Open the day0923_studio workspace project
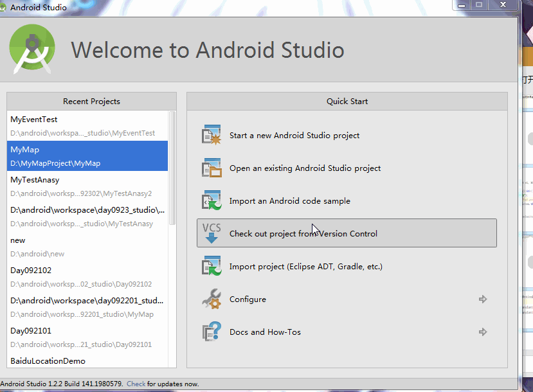Image resolution: width=533 pixels, height=392 pixels. [x=87, y=217]
